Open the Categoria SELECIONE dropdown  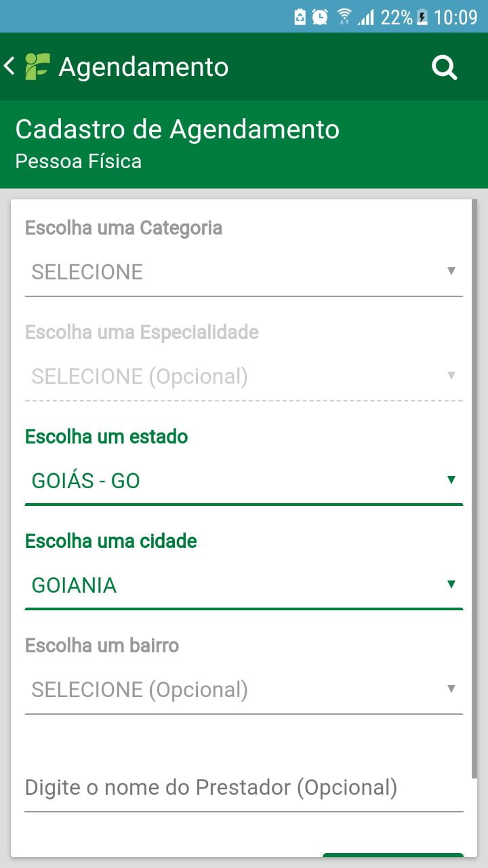(243, 273)
